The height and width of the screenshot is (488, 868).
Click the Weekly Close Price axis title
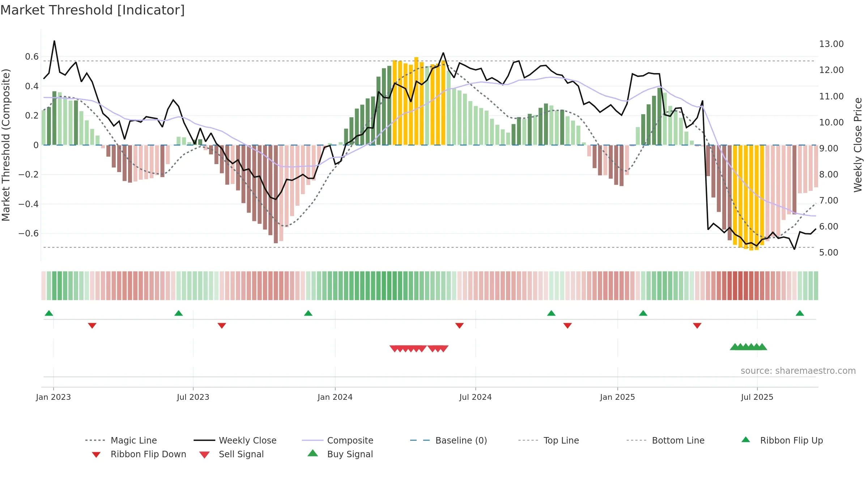858,145
